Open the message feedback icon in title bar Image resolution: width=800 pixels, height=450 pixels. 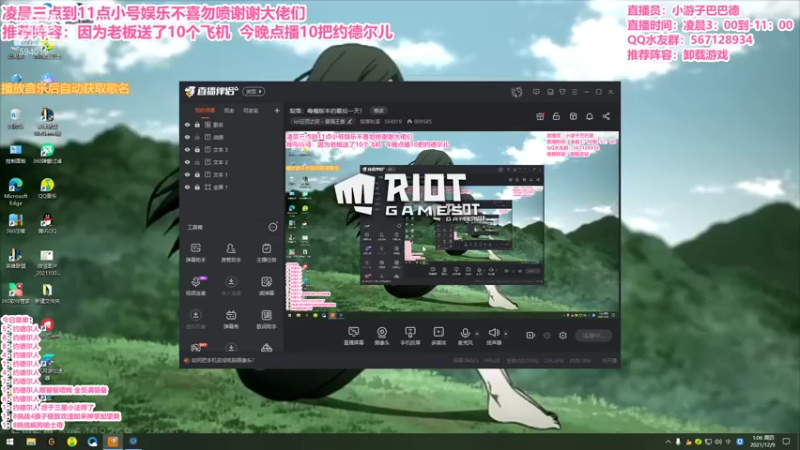click(536, 92)
